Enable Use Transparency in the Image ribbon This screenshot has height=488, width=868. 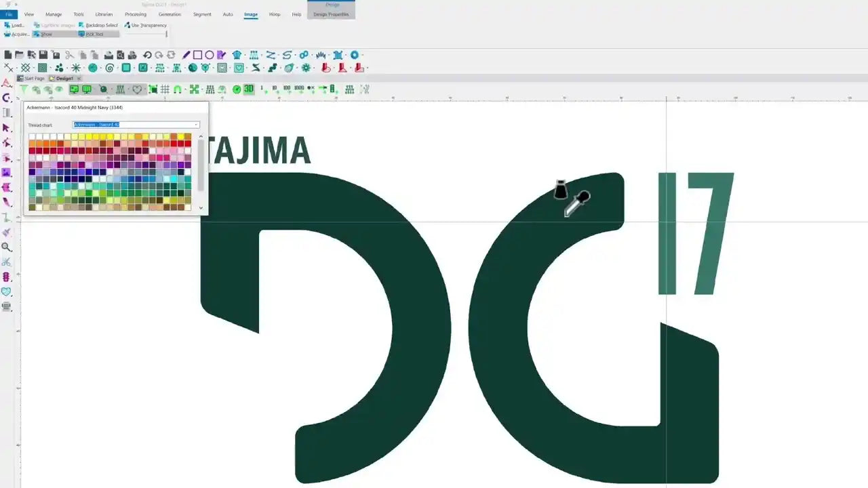(146, 25)
